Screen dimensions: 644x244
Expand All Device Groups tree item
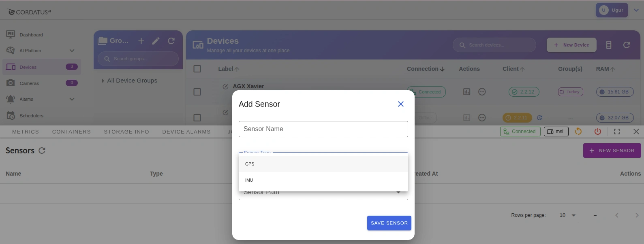103,81
